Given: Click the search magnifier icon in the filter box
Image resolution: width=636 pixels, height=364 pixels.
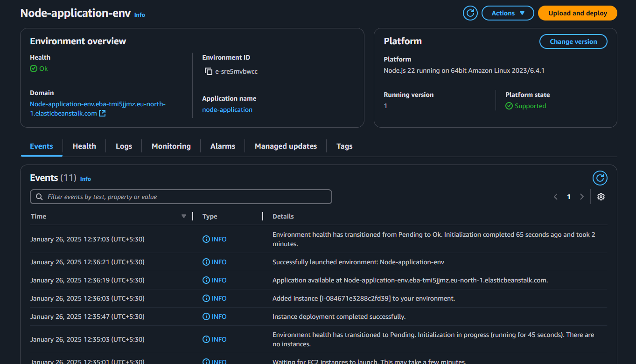Looking at the screenshot, I should pyautogui.click(x=39, y=197).
